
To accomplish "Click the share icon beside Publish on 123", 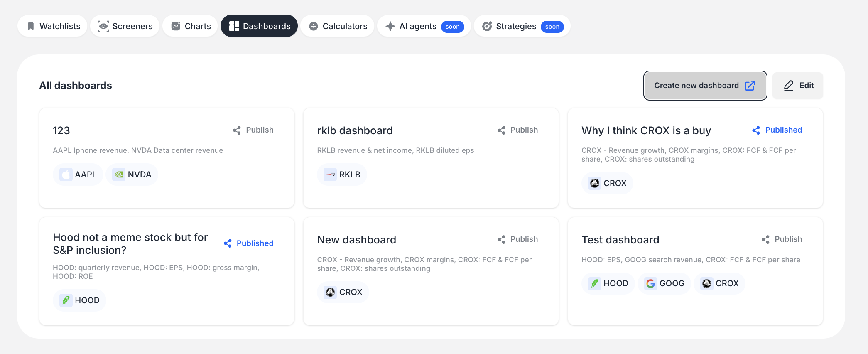I will 237,130.
